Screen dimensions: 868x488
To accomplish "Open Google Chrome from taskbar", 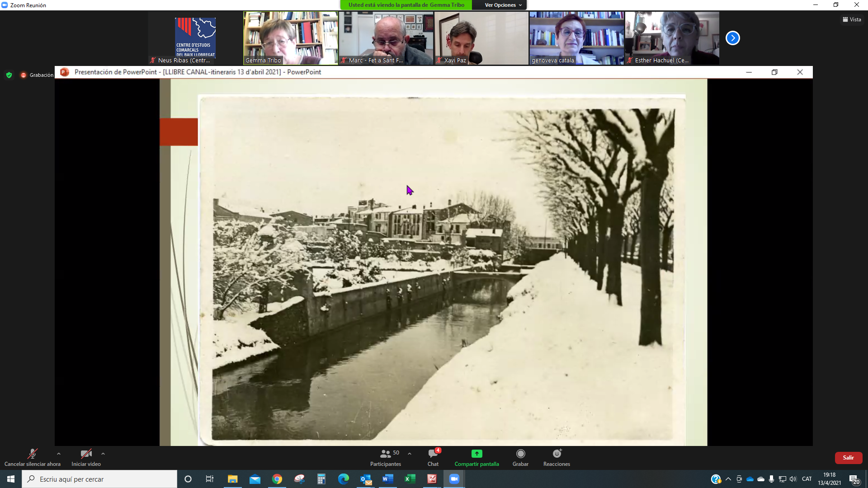I will (277, 479).
